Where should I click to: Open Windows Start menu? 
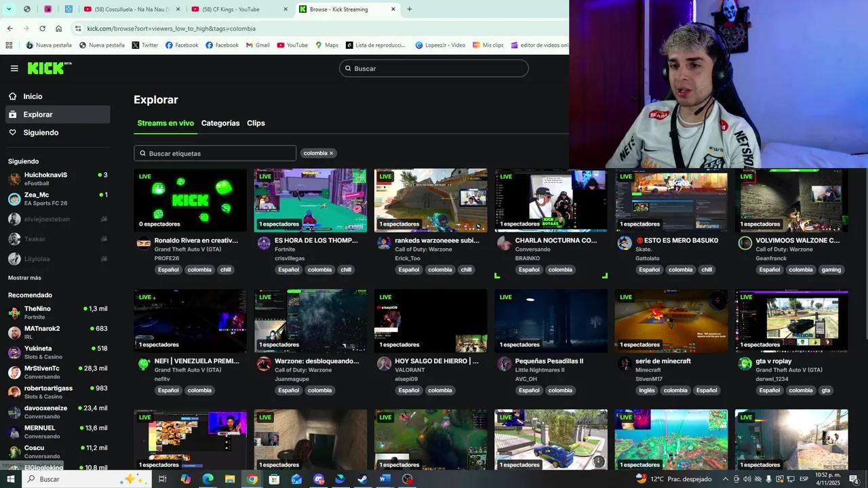(11, 479)
